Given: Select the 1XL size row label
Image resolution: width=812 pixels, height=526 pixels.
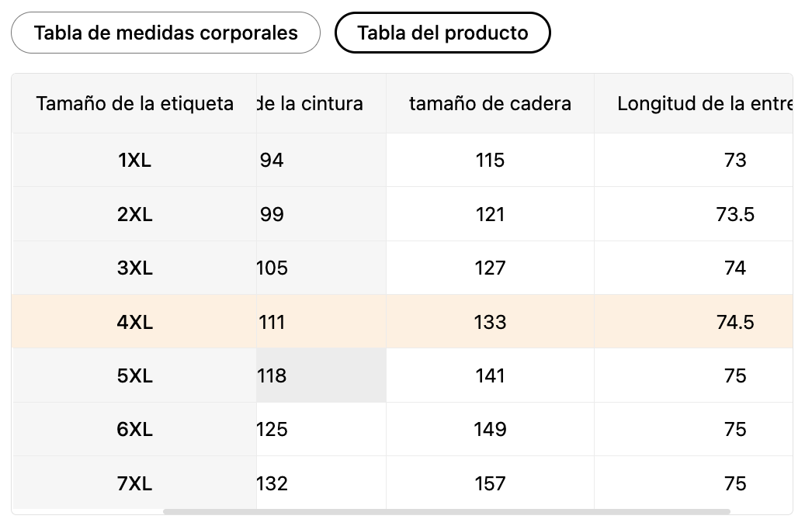Looking at the screenshot, I should [x=134, y=160].
